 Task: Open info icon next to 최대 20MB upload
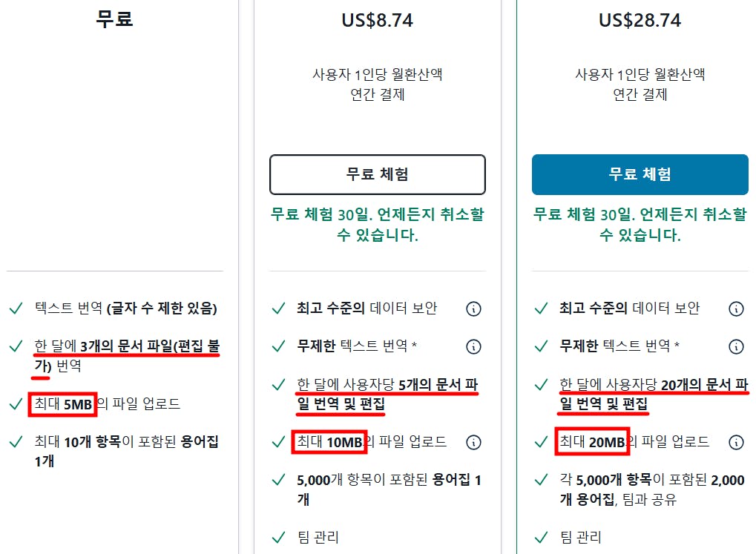tap(736, 443)
